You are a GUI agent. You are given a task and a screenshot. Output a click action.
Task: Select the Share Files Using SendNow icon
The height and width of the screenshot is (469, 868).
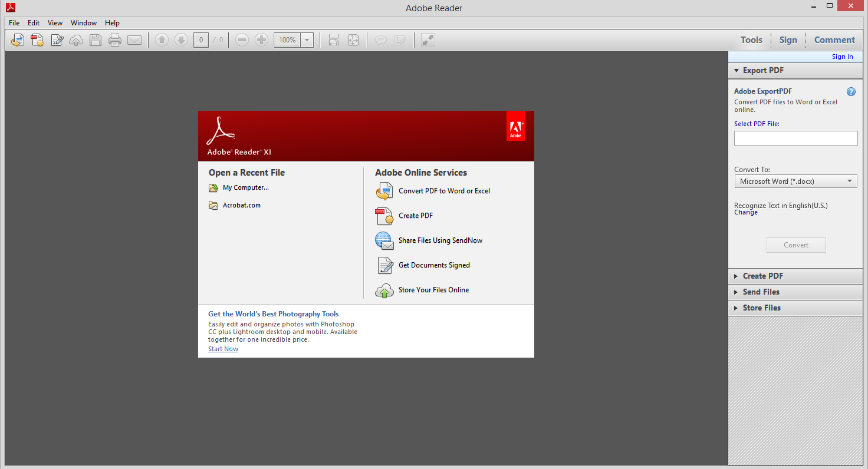click(384, 240)
